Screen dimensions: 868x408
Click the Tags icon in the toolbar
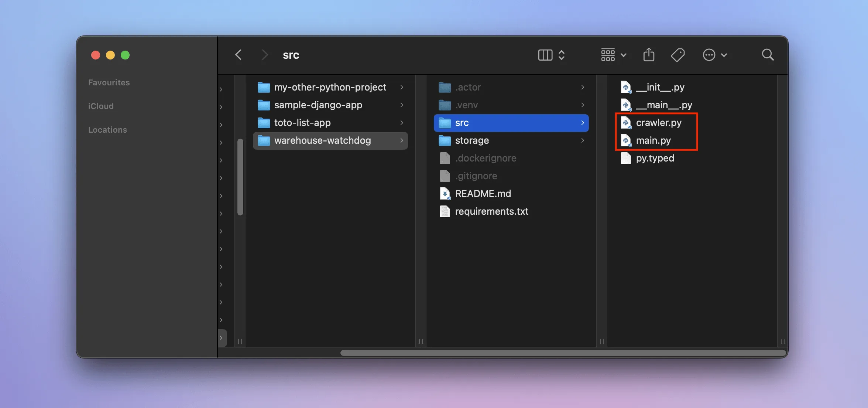(678, 55)
